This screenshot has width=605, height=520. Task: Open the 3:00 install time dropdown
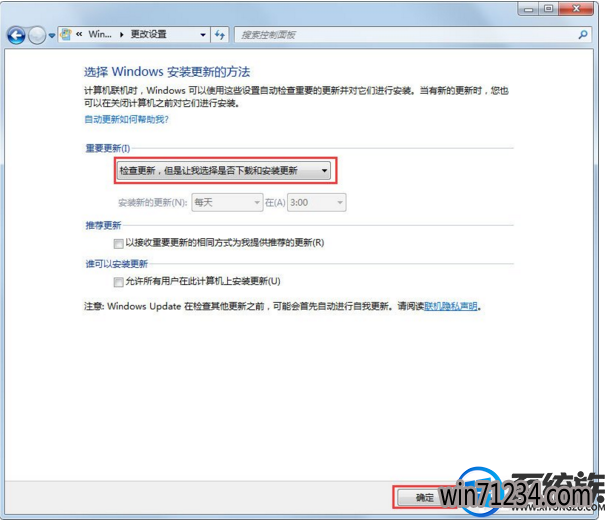(x=316, y=203)
